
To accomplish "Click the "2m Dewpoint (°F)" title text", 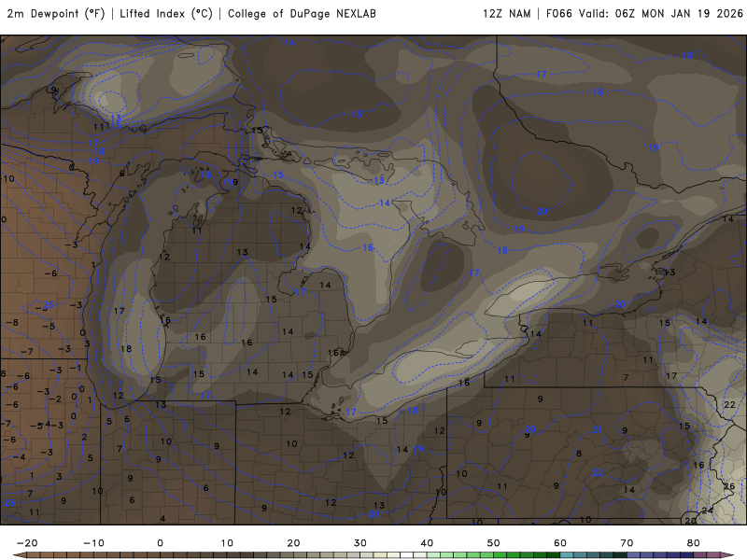I will coord(56,14).
